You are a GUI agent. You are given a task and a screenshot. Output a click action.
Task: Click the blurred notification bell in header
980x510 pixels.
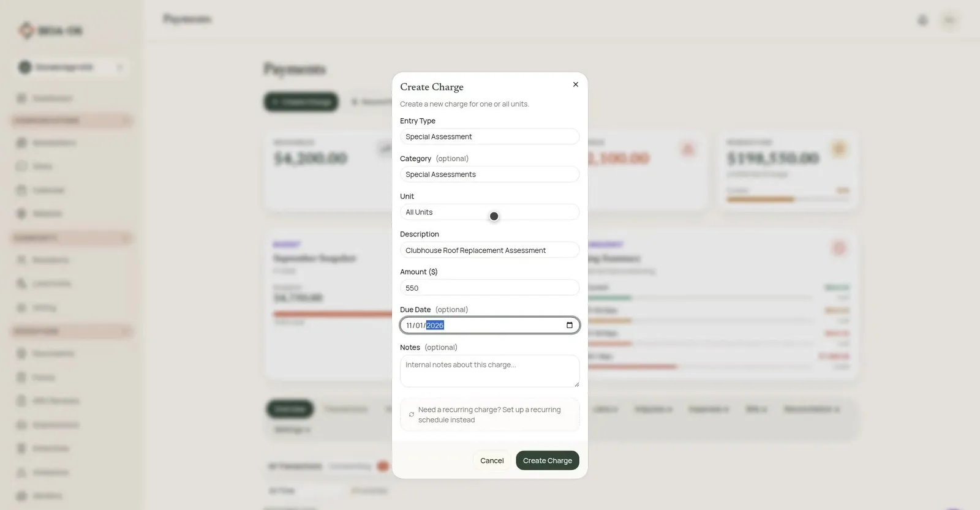coord(922,20)
